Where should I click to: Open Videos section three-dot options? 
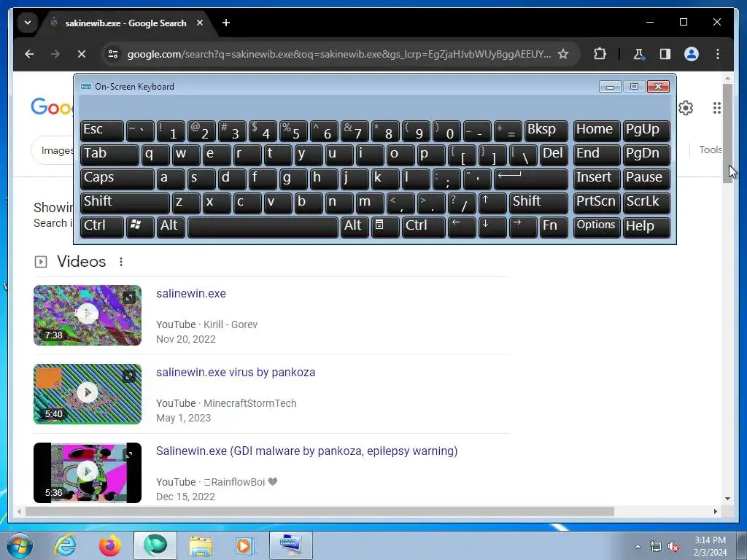pos(121,262)
